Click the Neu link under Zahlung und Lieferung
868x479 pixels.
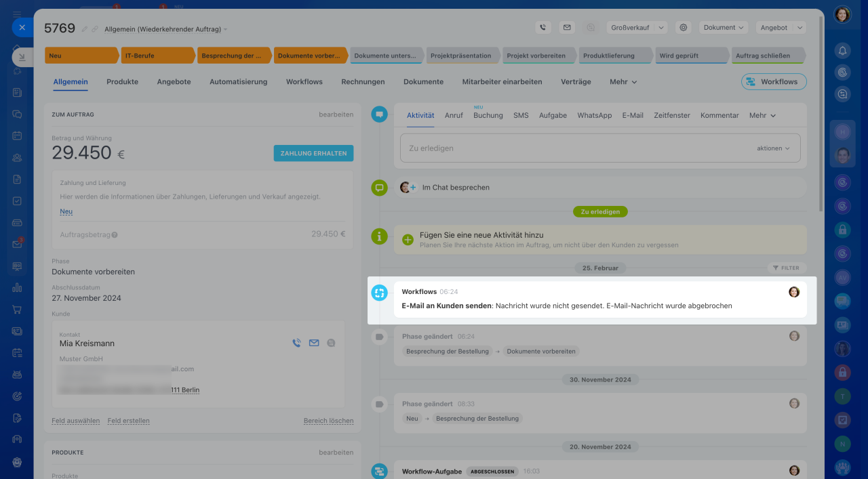click(x=66, y=211)
